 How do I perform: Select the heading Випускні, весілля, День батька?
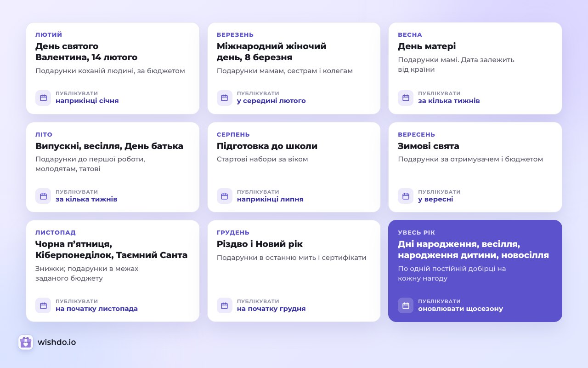pos(109,146)
